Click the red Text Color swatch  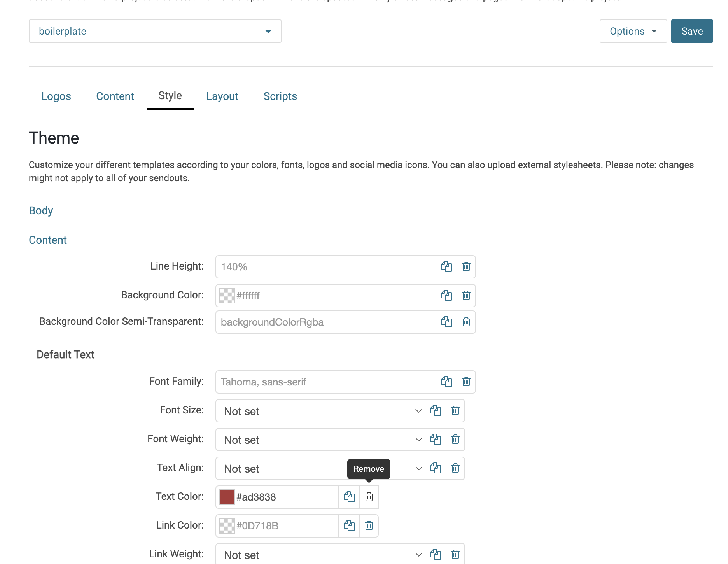[227, 497]
